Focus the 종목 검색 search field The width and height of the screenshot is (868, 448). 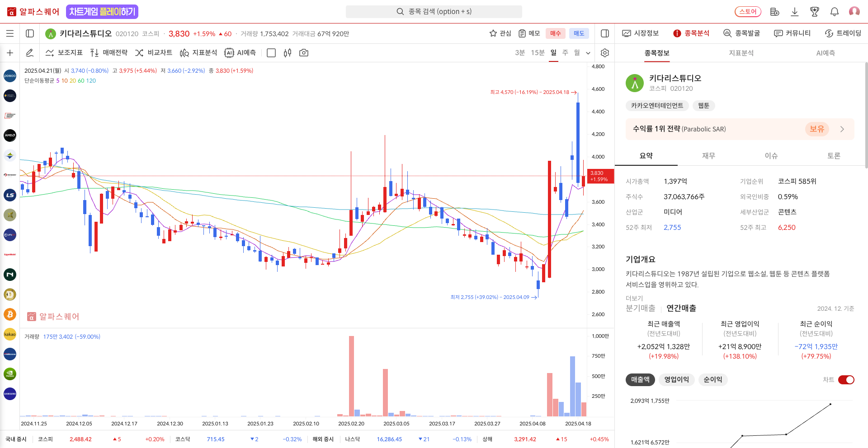pyautogui.click(x=434, y=12)
